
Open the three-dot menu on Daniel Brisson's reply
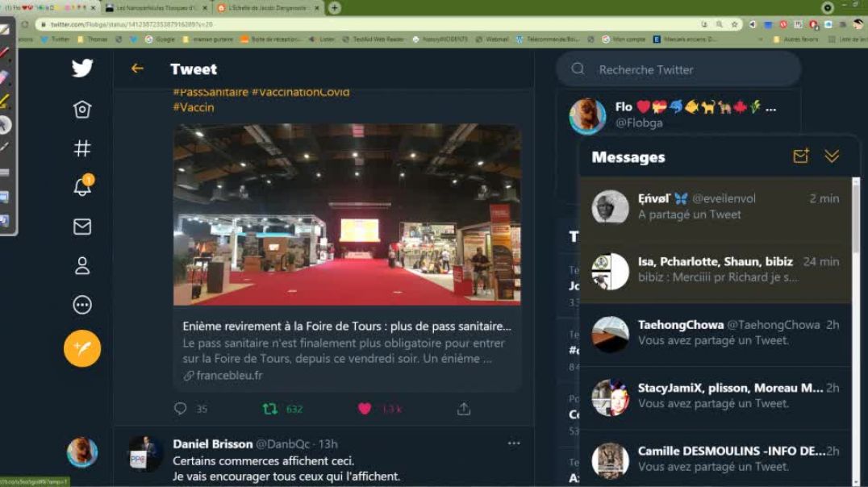click(x=514, y=443)
